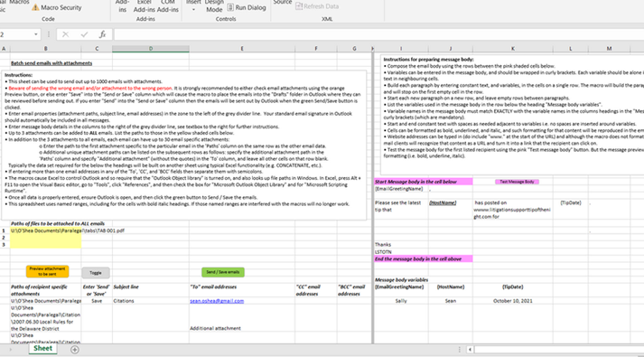Select the cell with www.litigationsupporttipofthenight.com text

coord(512,210)
